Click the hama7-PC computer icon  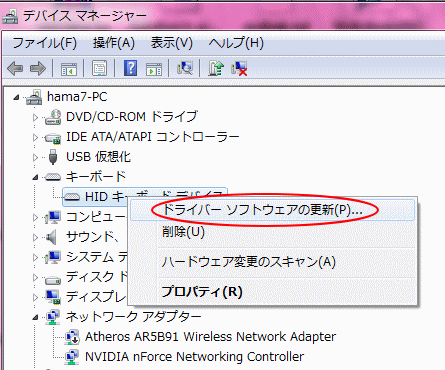click(34, 97)
